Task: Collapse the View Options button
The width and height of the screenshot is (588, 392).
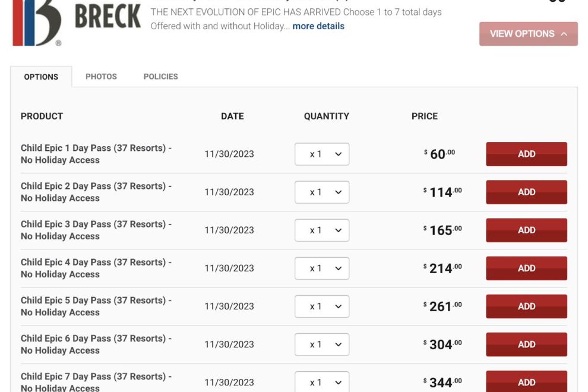Action: pos(528,34)
